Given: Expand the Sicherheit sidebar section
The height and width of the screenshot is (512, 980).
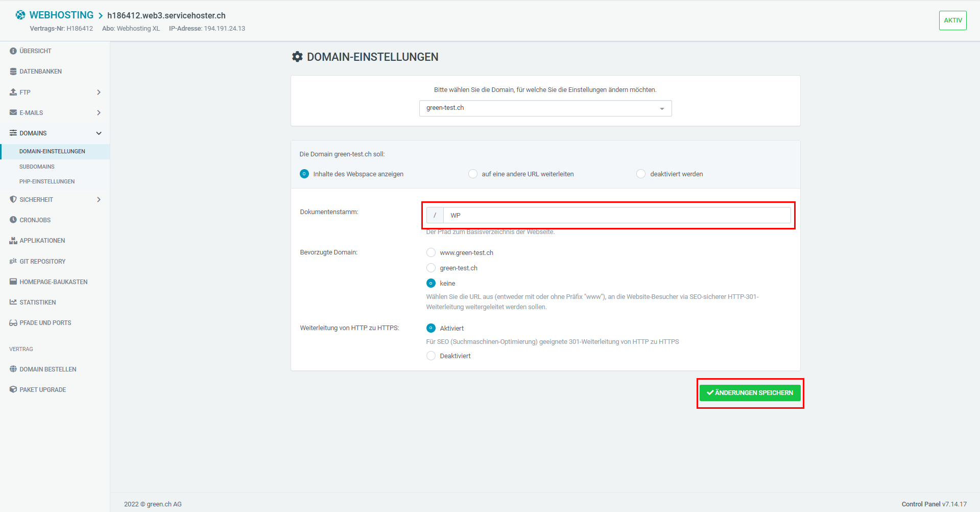Looking at the screenshot, I should (x=99, y=199).
